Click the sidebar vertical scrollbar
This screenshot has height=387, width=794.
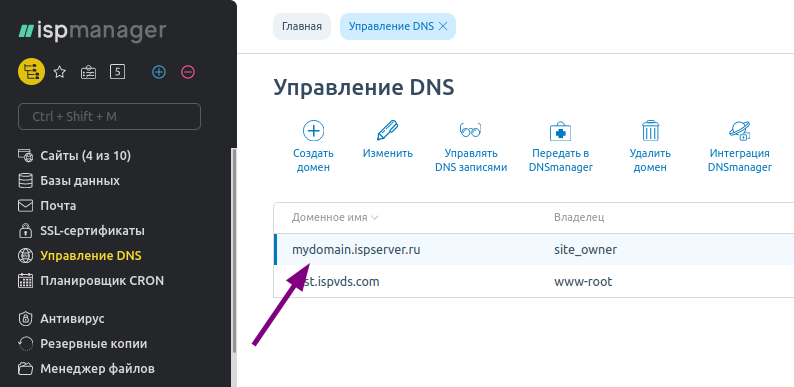coord(234,250)
